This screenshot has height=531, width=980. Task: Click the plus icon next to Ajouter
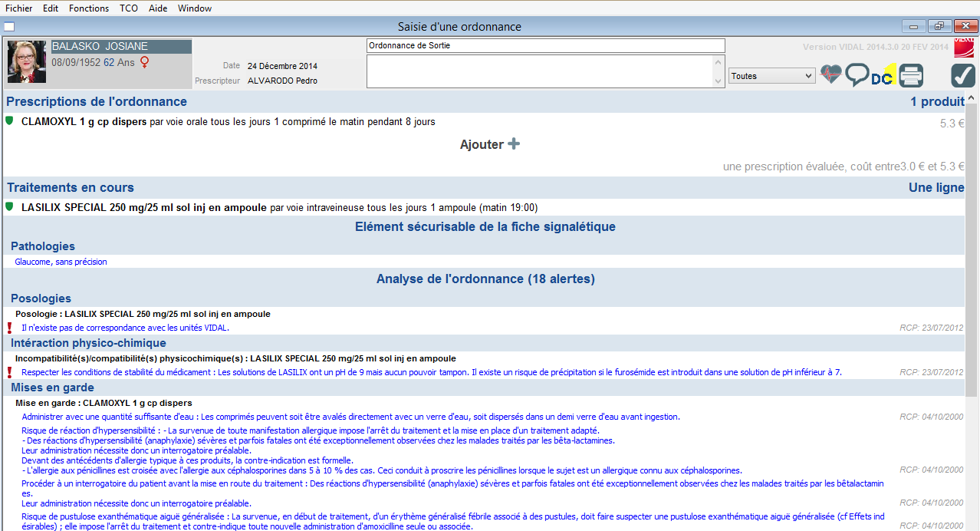514,143
